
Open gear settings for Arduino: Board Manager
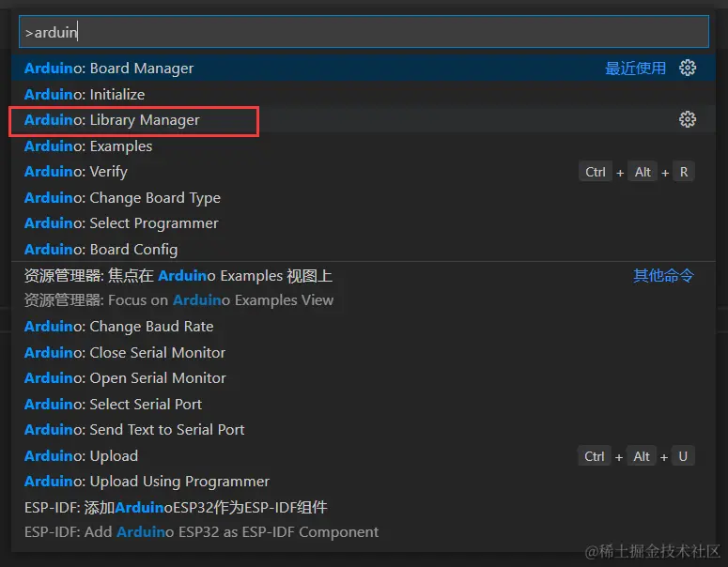[688, 68]
